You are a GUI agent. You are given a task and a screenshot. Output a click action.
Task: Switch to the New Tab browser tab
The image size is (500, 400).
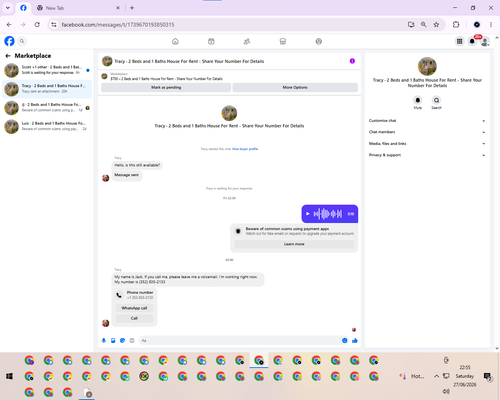pos(78,8)
